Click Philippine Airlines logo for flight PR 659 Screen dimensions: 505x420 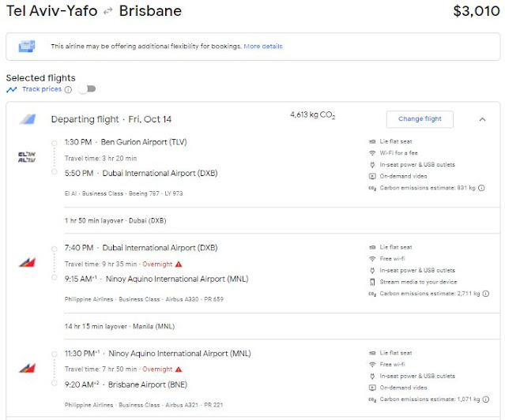click(x=27, y=262)
